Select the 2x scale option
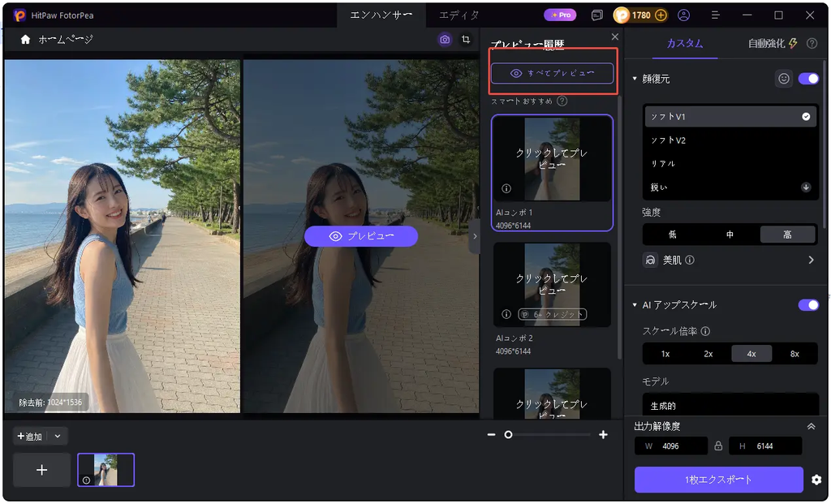 click(708, 354)
